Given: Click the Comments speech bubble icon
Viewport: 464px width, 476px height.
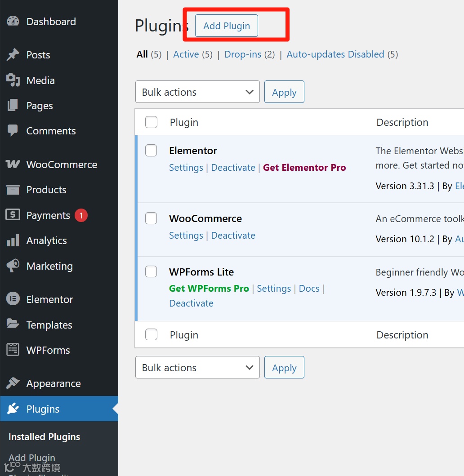Looking at the screenshot, I should [x=13, y=130].
